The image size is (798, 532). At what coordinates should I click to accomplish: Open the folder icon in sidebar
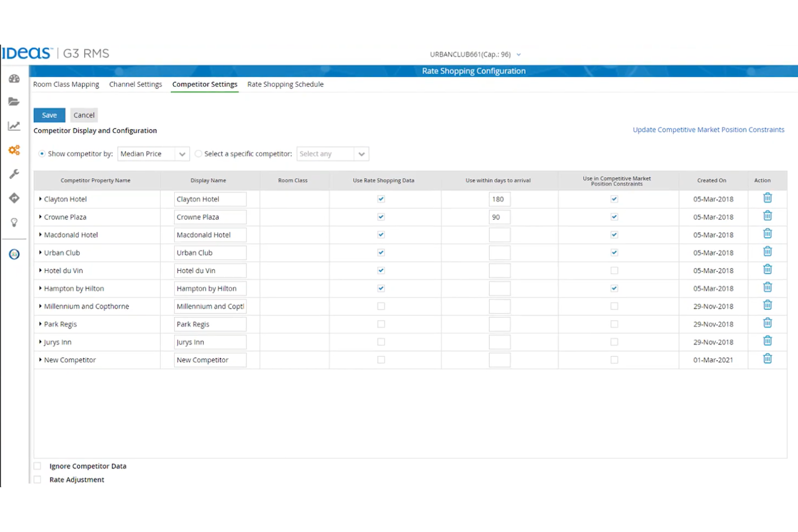pyautogui.click(x=14, y=102)
